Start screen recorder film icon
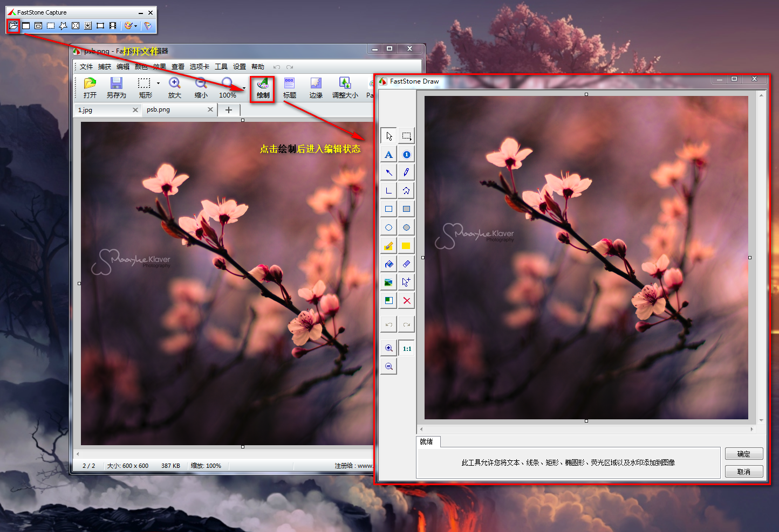 coord(113,25)
